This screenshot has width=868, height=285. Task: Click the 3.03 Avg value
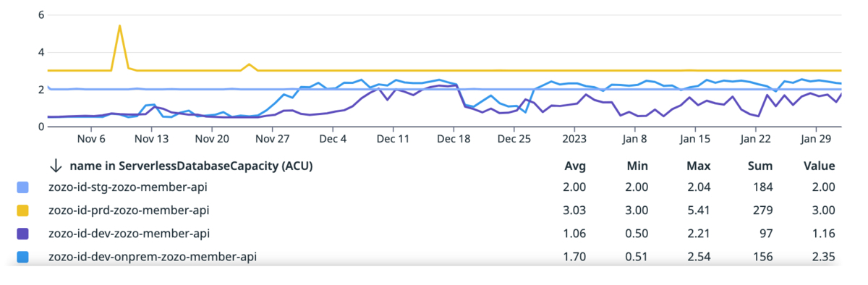click(574, 210)
